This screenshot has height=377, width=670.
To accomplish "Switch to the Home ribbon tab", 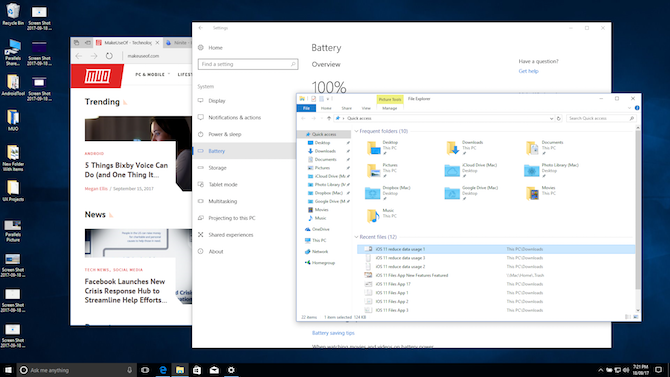I will (326, 109).
